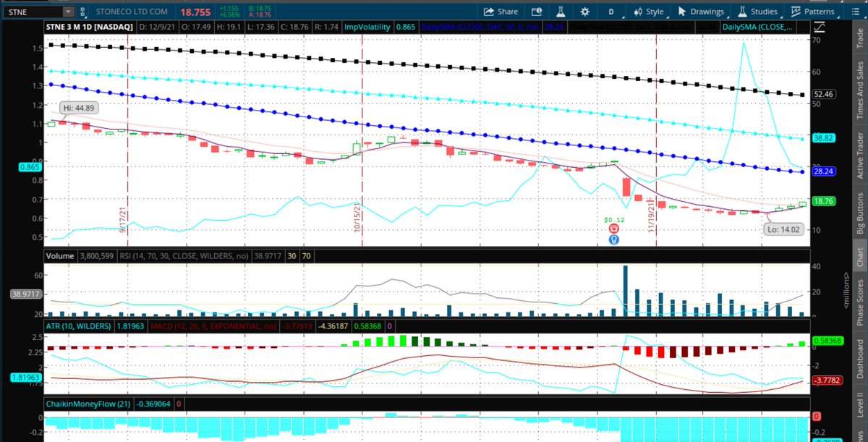Open the Studies menu
This screenshot has width=868, height=442.
coord(758,12)
